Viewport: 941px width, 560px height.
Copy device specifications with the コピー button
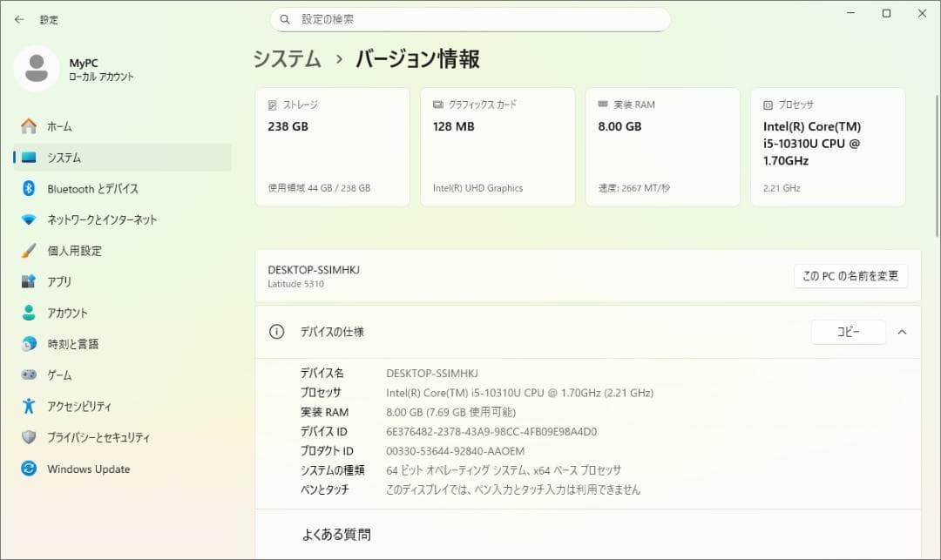848,332
